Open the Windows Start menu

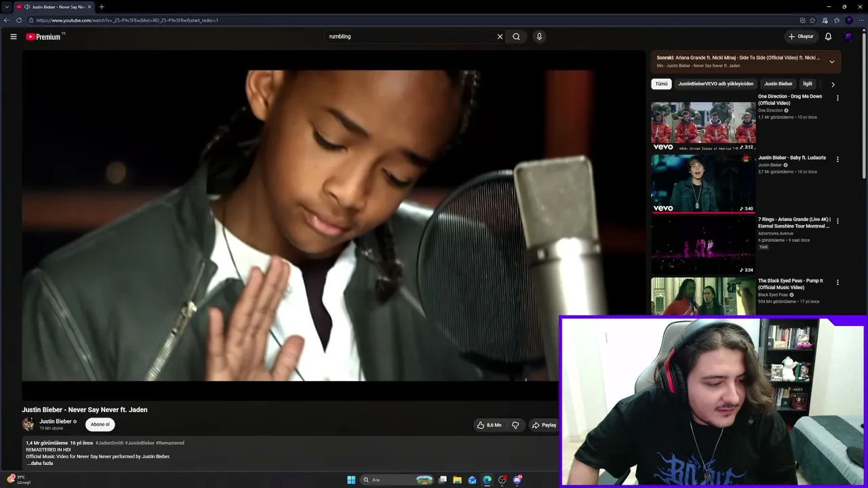[351, 480]
